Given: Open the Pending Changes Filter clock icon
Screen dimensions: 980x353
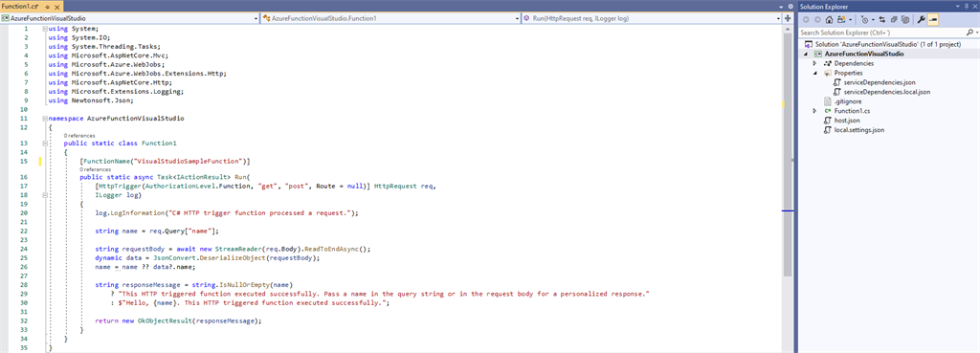Looking at the screenshot, I should (x=864, y=20).
